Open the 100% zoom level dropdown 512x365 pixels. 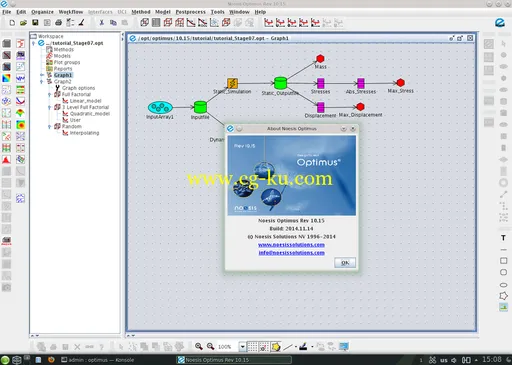[x=242, y=347]
